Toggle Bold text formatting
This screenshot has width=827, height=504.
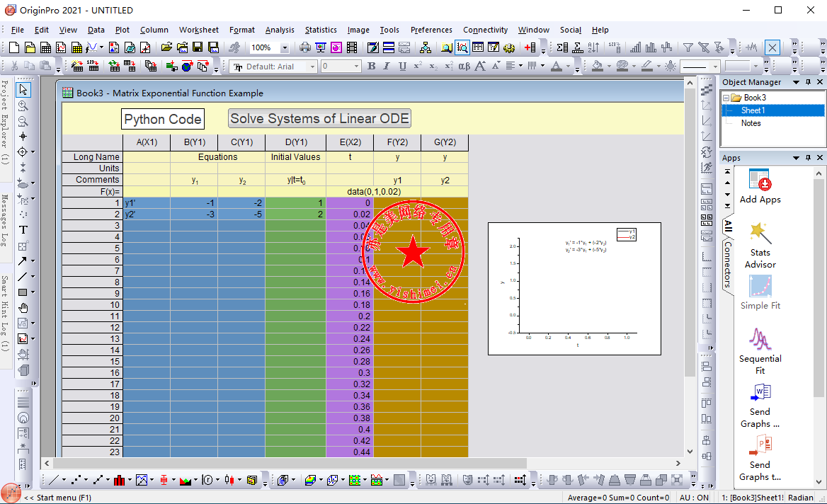coord(371,67)
